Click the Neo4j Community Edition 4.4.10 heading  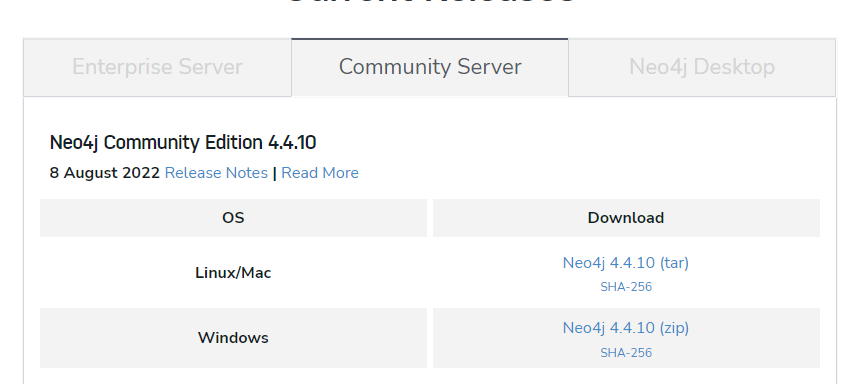click(183, 143)
